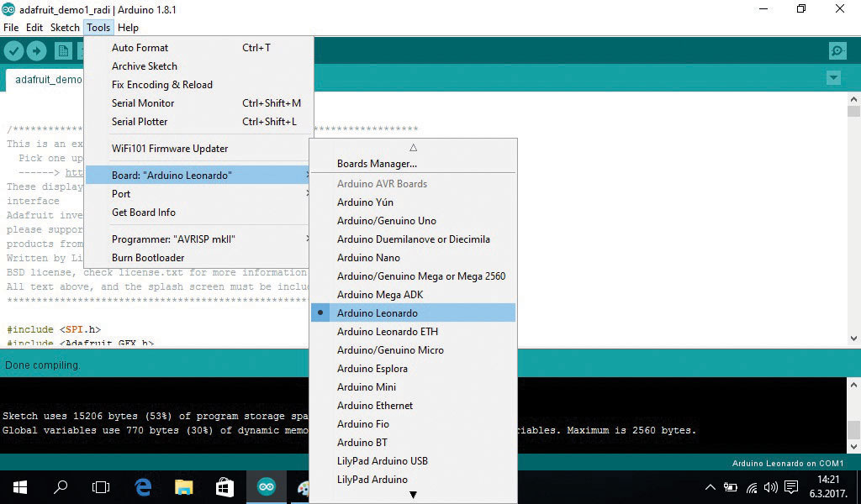Open Boards Manager...
The image size is (861, 504).
click(x=377, y=164)
